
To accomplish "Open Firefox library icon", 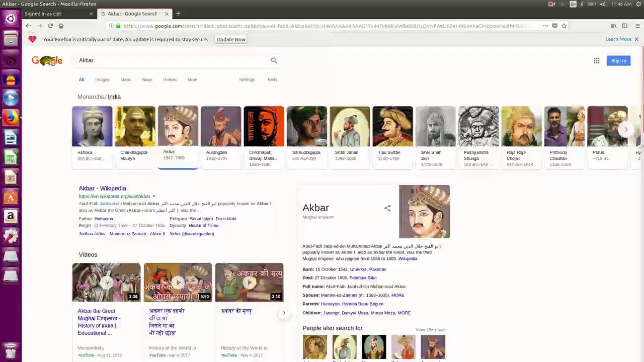I will click(x=614, y=26).
